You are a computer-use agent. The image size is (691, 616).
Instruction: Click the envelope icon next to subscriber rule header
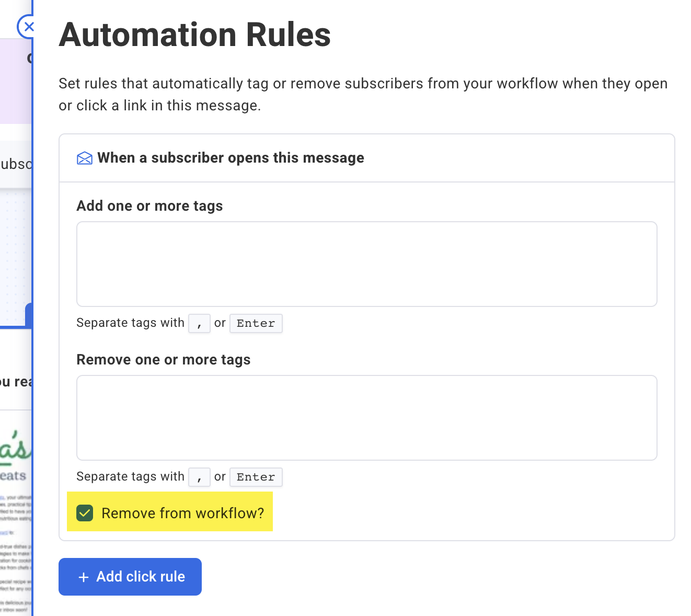coord(84,157)
